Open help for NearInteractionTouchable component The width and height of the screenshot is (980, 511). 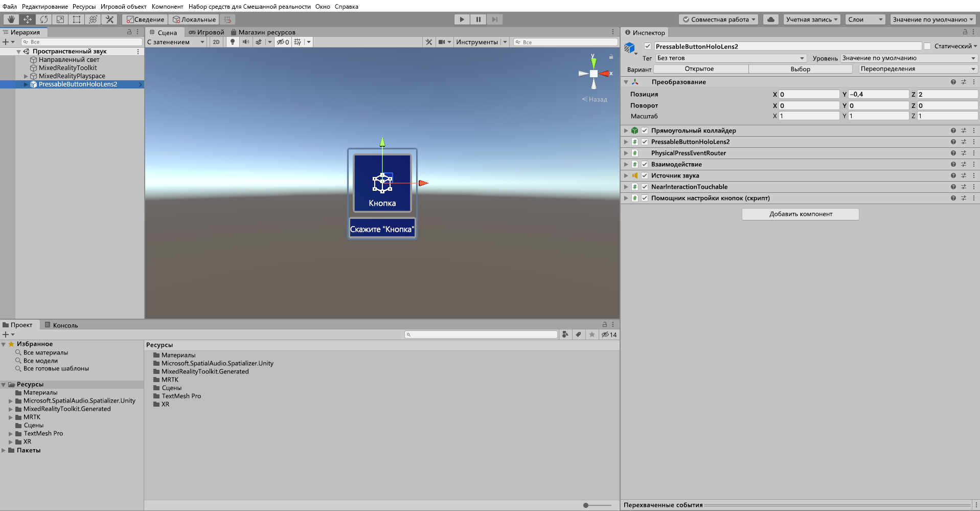coord(953,187)
